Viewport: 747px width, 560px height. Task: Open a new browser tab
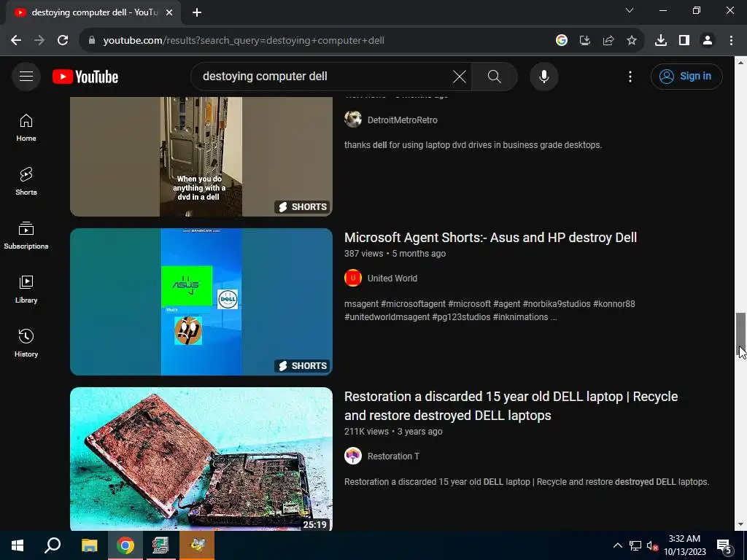(x=197, y=12)
